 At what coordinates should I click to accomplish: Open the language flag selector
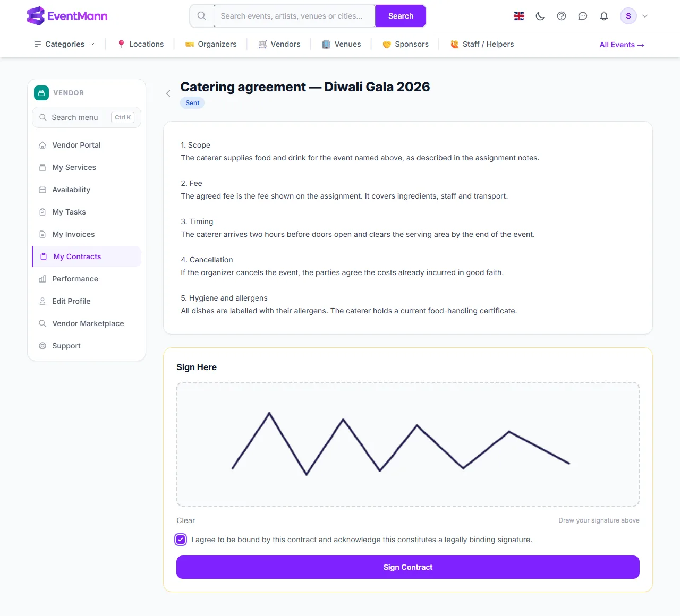tap(519, 16)
